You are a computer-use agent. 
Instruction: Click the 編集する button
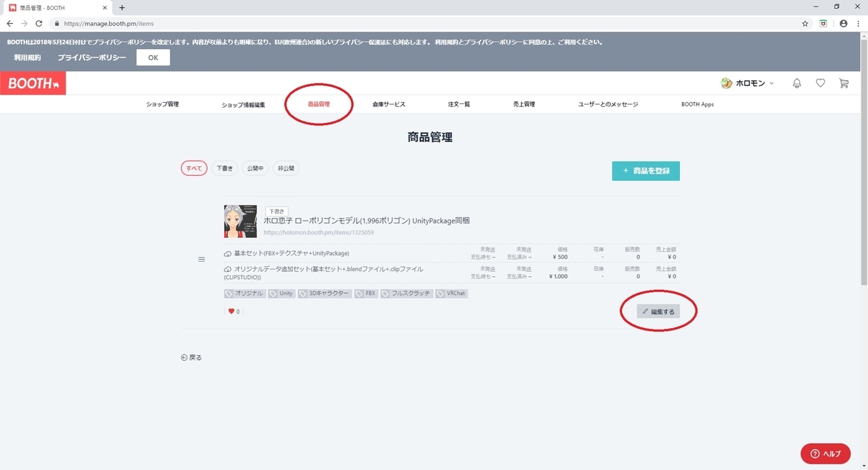(660, 311)
